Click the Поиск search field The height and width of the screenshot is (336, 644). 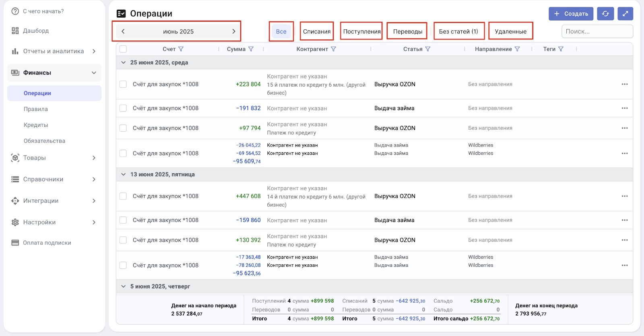[597, 31]
